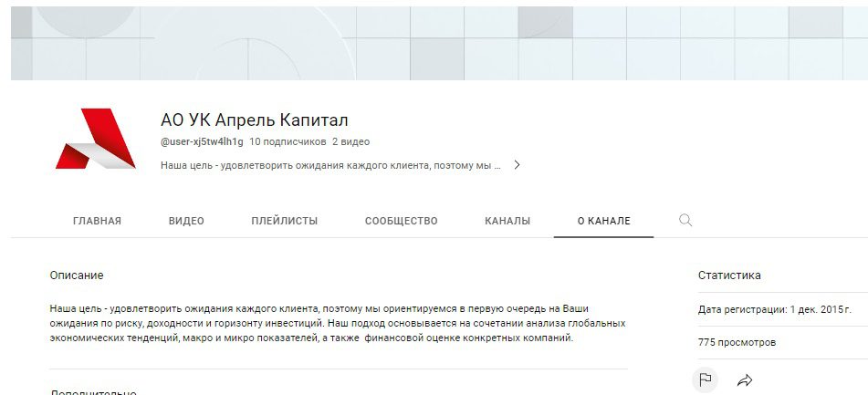Viewport: 868px width, 395px height.
Task: Click the report user flag icon
Action: pyautogui.click(x=706, y=380)
